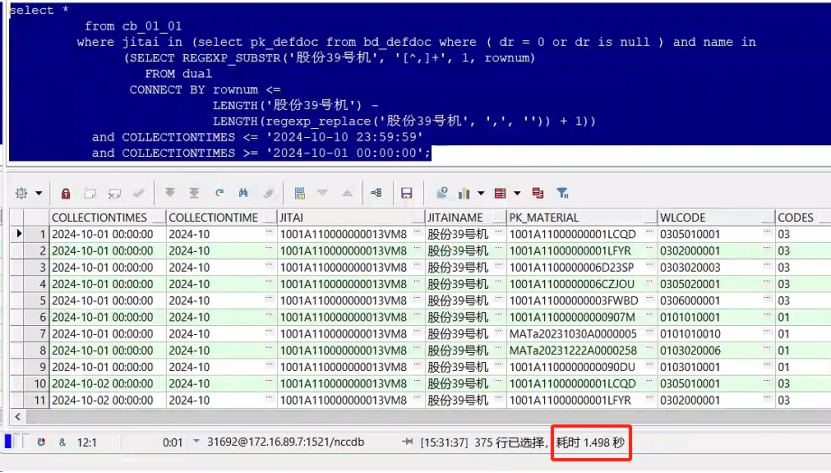Open ellipsis button of row 5 JITAINAME
This screenshot has width=831, height=473.
click(x=498, y=299)
